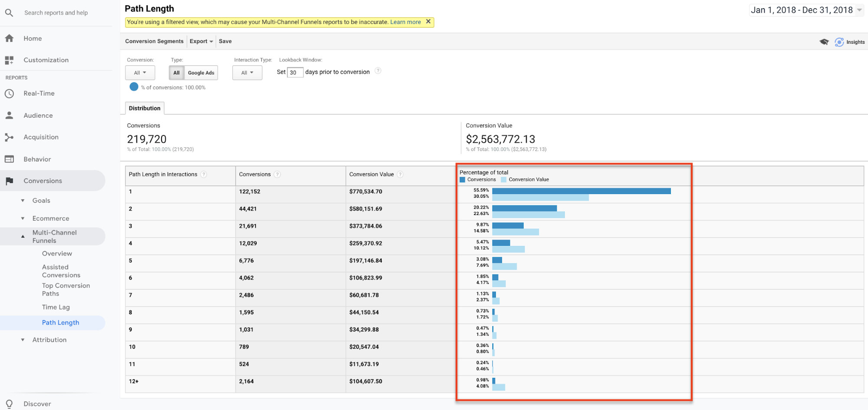868x410 pixels.
Task: Click the 55.59% conversions bar
Action: coord(581,191)
